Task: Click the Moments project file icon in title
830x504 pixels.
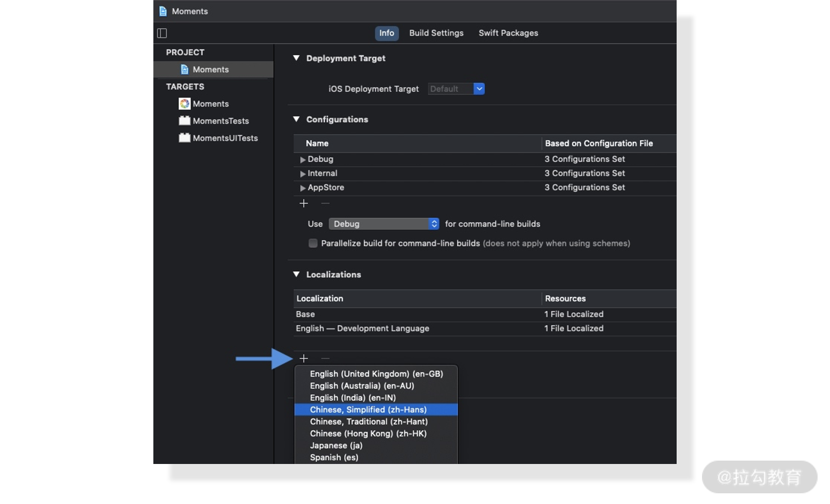Action: [163, 11]
